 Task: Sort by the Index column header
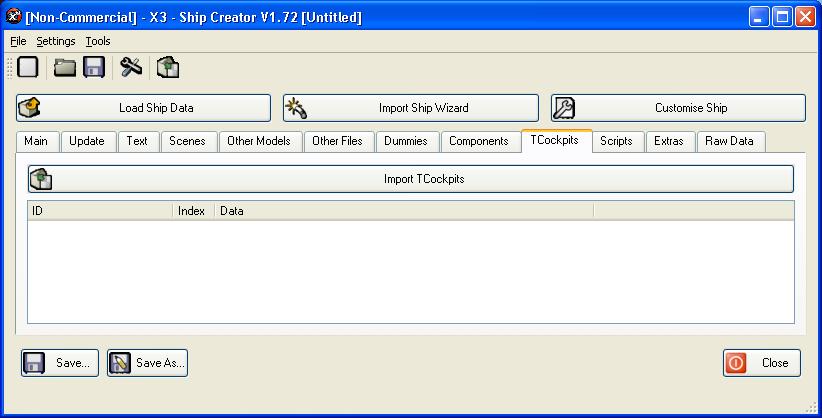pos(193,211)
